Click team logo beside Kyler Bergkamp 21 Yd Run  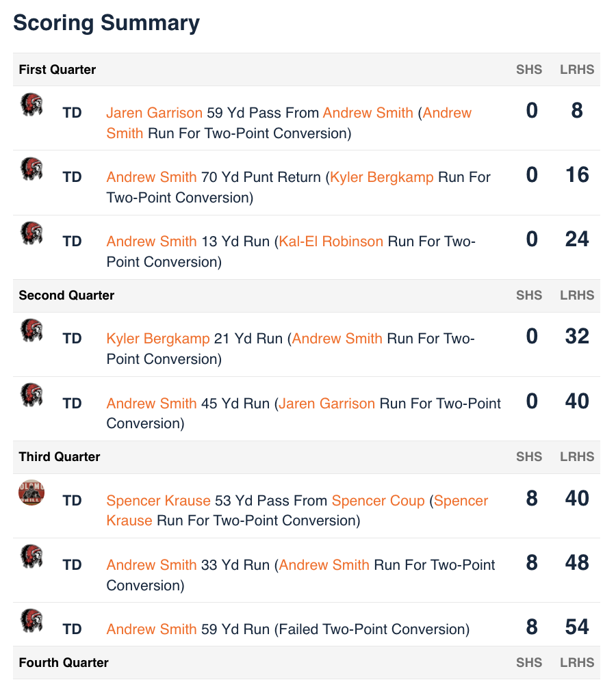[x=31, y=330]
